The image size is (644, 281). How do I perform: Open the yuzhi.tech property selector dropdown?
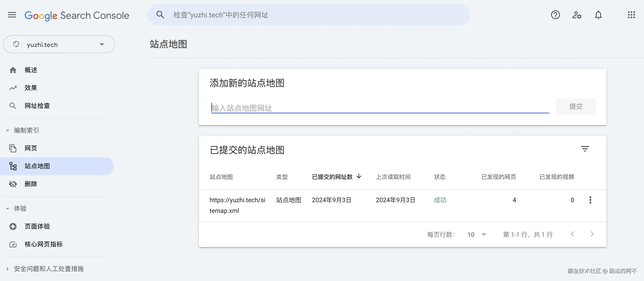[59, 44]
